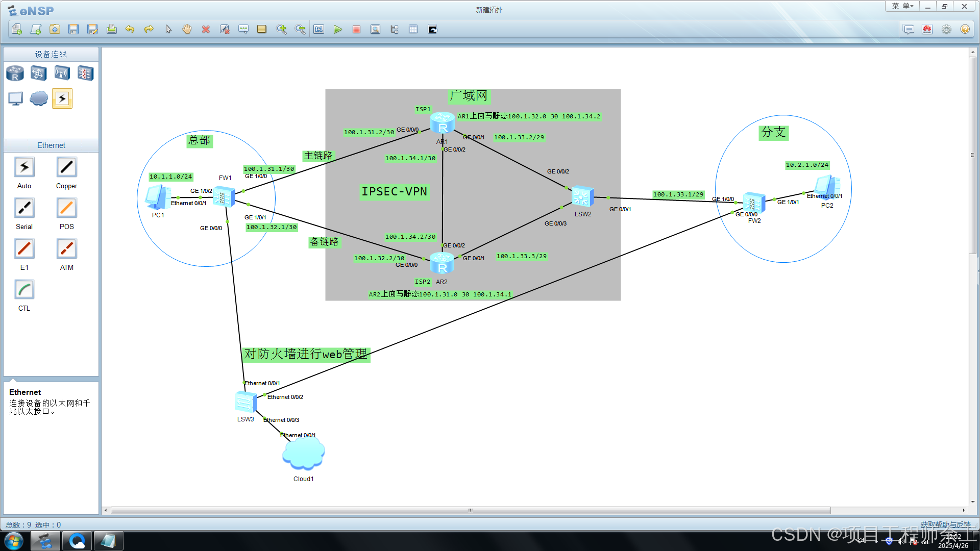Pick the Auto connection cable

tap(24, 167)
